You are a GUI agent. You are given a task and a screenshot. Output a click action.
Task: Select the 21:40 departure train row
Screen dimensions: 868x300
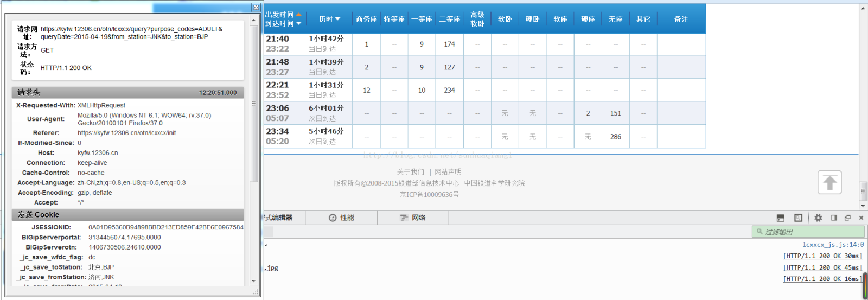coord(485,44)
